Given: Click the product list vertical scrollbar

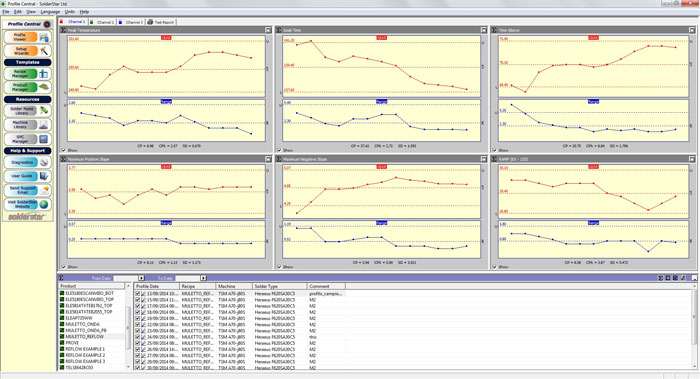Looking at the screenshot, I should point(128,327).
